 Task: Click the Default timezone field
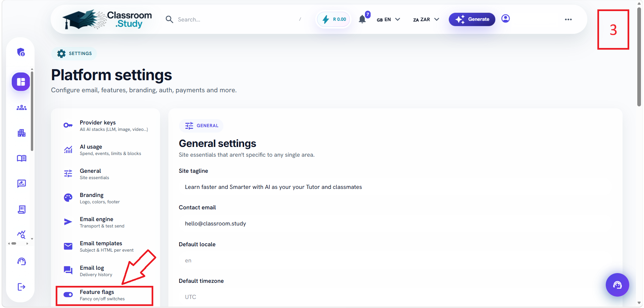point(395,297)
